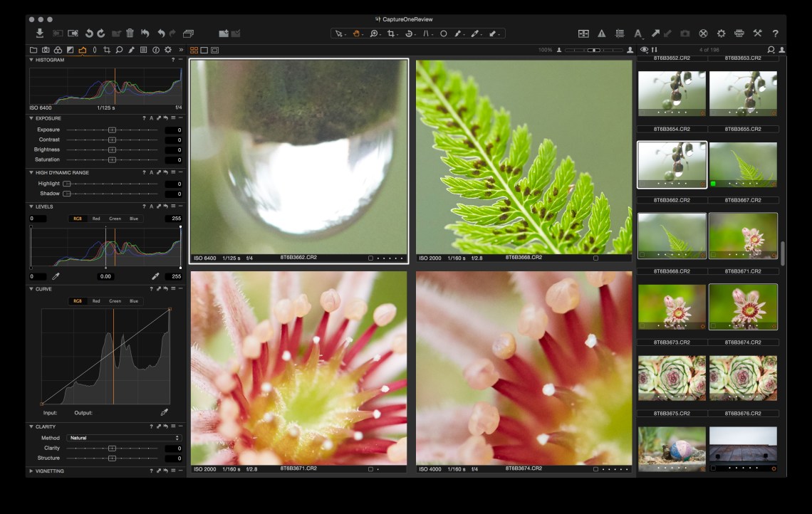Click the Exposure auto-adjust A button
The height and width of the screenshot is (514, 812).
152,118
